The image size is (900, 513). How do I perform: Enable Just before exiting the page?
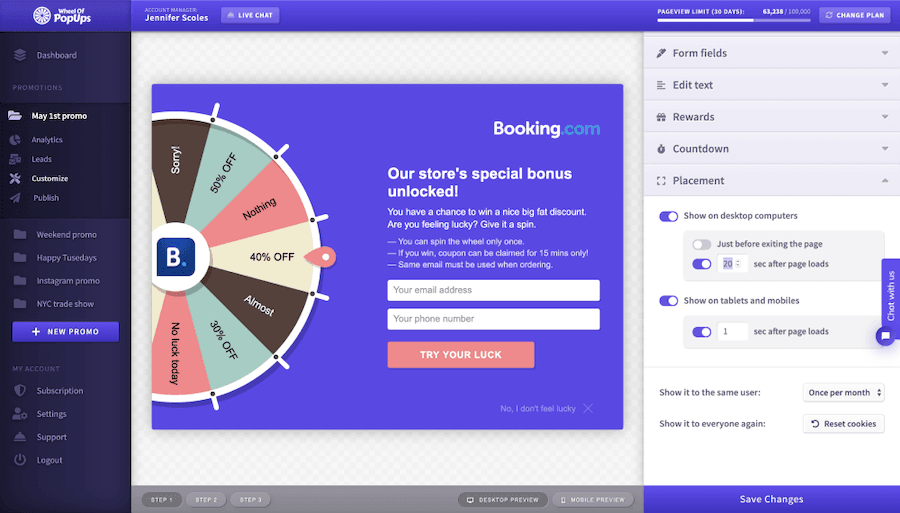701,244
